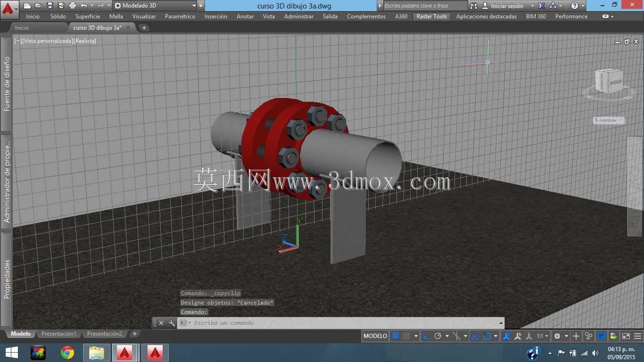Open the Propiedades side palette
Image resolution: width=644 pixels, height=362 pixels.
point(7,279)
